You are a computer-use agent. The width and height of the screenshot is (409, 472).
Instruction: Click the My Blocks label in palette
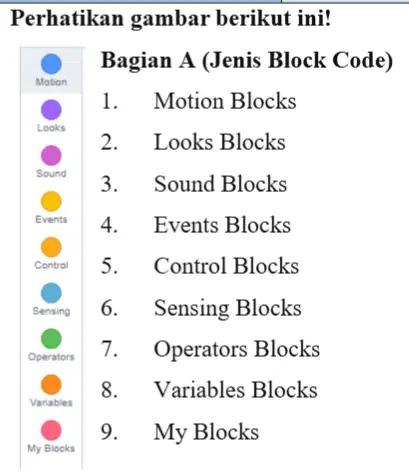click(51, 448)
